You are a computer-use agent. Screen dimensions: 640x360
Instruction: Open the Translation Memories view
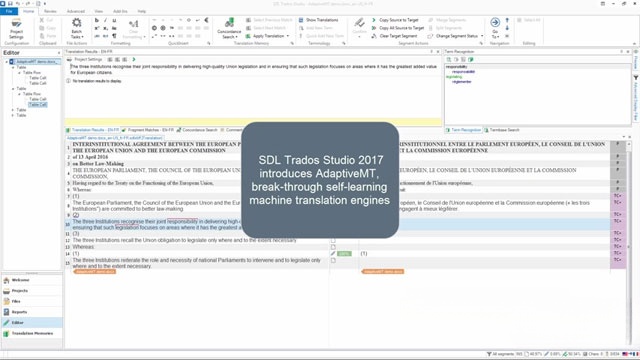pyautogui.click(x=32, y=333)
